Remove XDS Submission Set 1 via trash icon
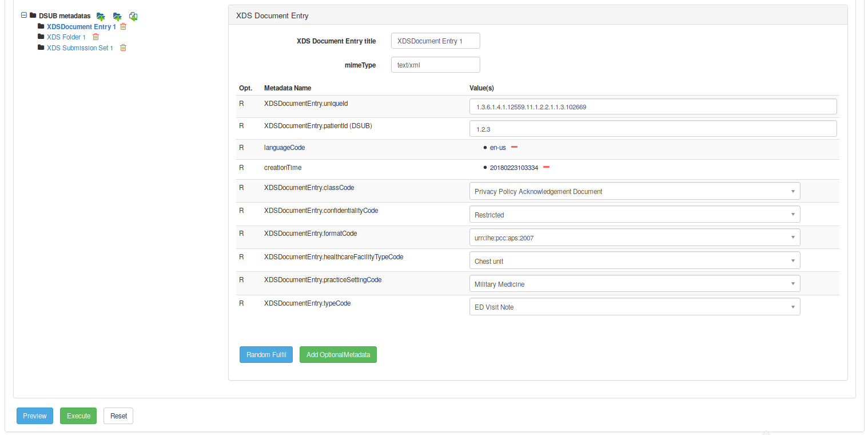The height and width of the screenshot is (435, 868). coord(123,48)
